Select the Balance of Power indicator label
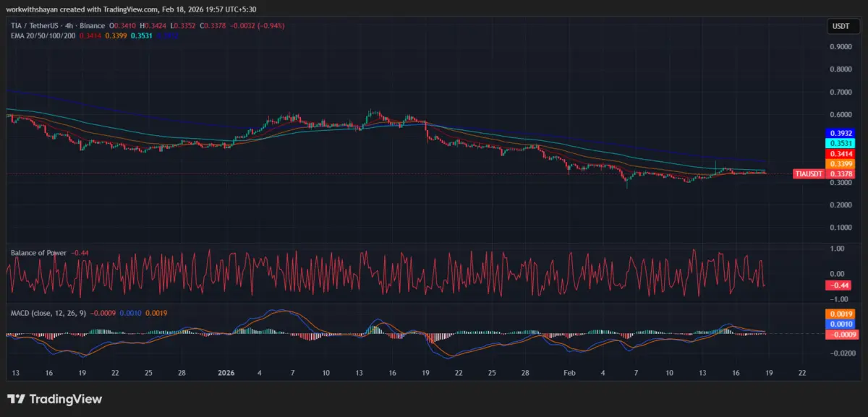Viewport: 868px width, 417px height. 38,253
